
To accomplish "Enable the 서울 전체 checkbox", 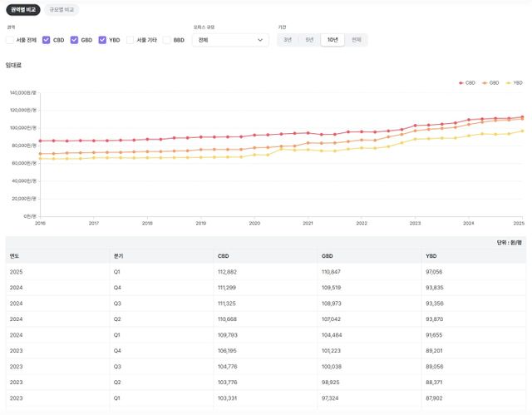I will (x=10, y=40).
